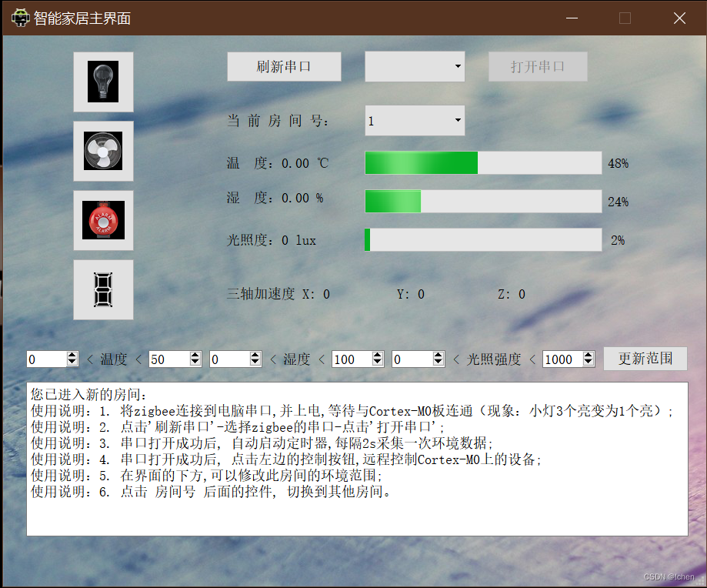Viewport: 707px width, 588px height.
Task: Toggle the seven-segment display button
Action: [103, 289]
